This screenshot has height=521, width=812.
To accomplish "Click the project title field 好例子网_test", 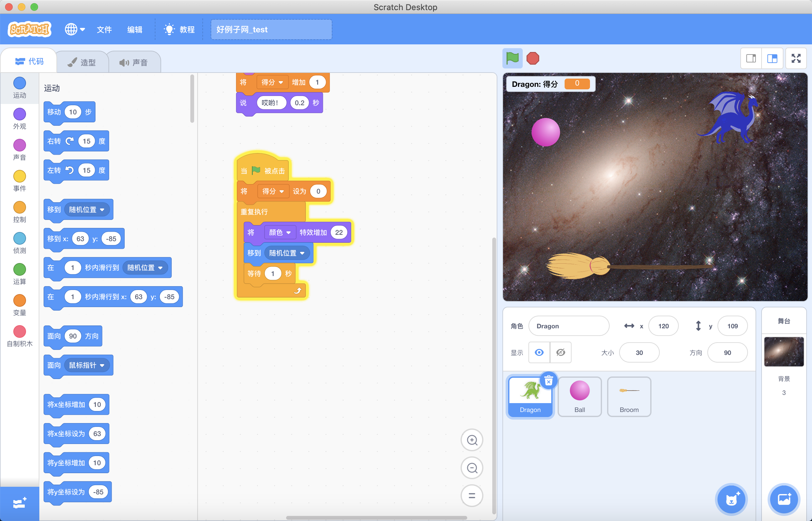I will 271,29.
